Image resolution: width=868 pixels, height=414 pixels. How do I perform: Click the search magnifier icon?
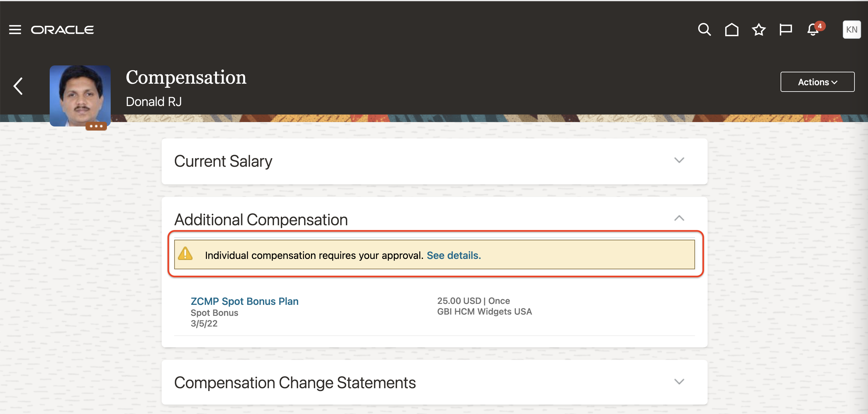click(704, 30)
